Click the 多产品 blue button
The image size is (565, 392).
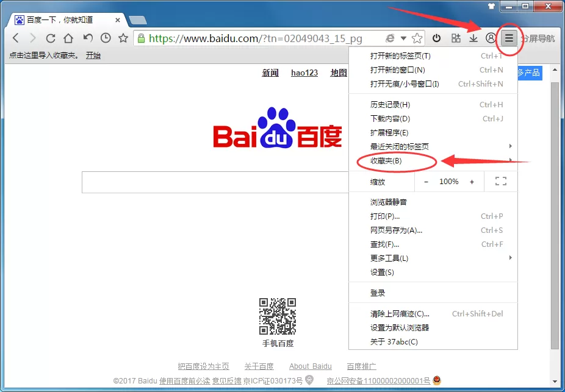tap(530, 73)
